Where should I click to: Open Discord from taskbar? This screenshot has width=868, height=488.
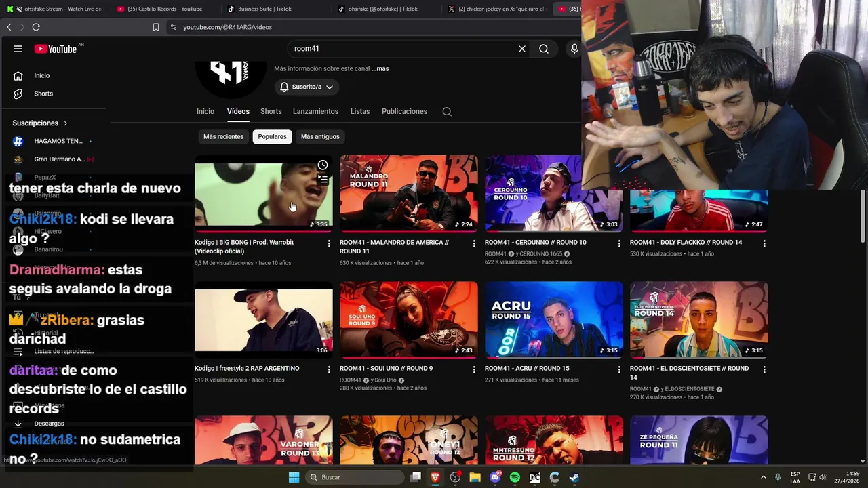click(x=495, y=477)
